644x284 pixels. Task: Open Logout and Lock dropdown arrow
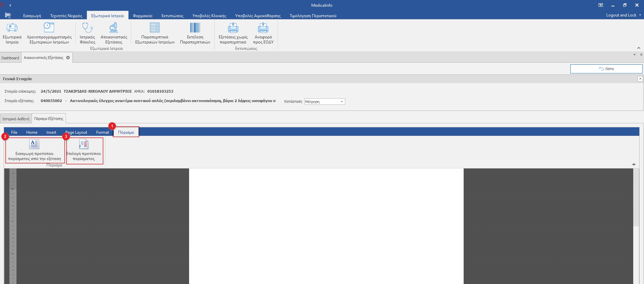click(640, 15)
